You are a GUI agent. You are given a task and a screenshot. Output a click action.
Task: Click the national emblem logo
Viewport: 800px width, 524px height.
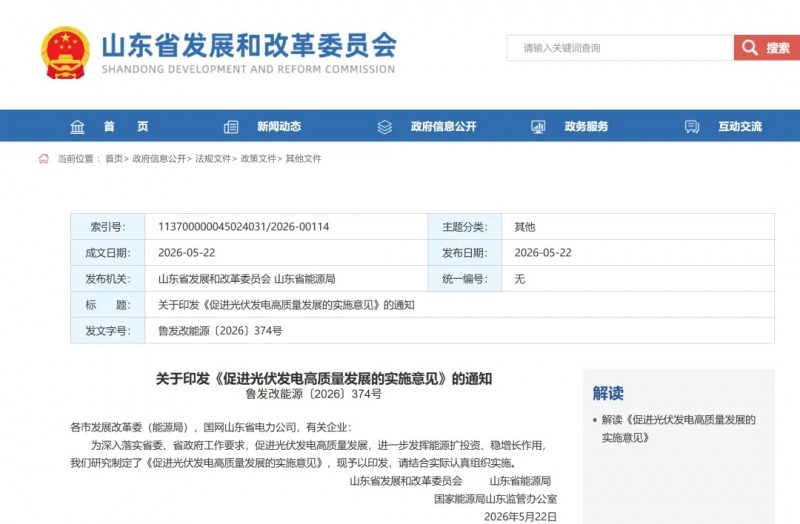(x=65, y=53)
